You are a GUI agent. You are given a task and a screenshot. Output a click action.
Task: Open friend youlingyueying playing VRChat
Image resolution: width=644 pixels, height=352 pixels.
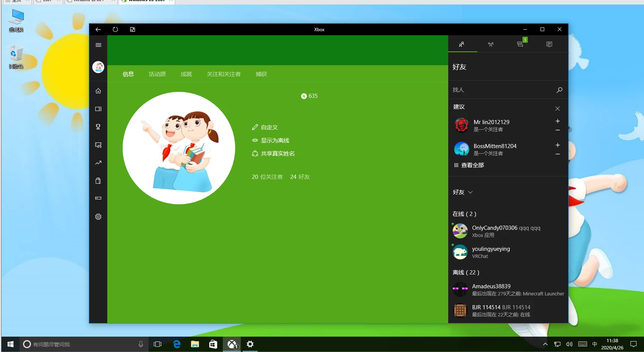point(508,252)
